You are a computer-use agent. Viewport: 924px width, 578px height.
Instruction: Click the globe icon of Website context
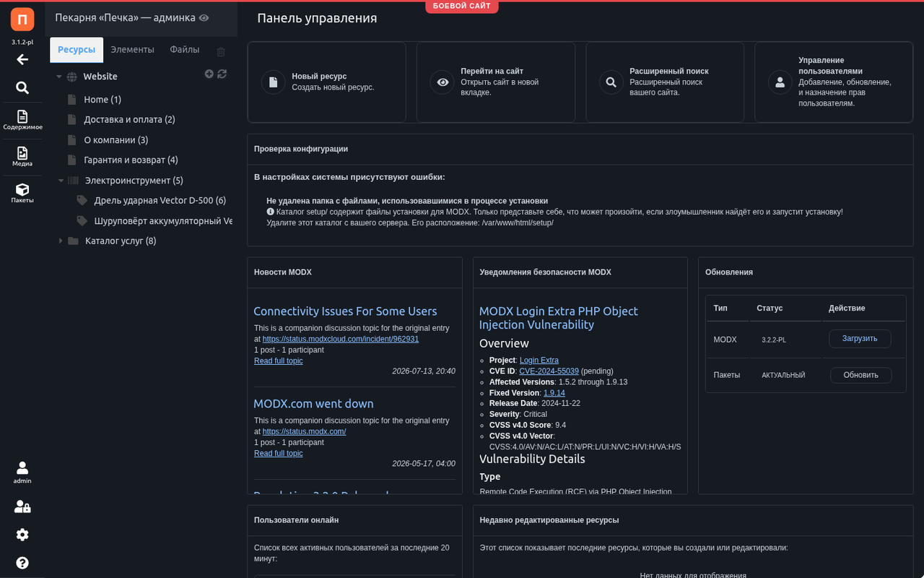point(72,77)
